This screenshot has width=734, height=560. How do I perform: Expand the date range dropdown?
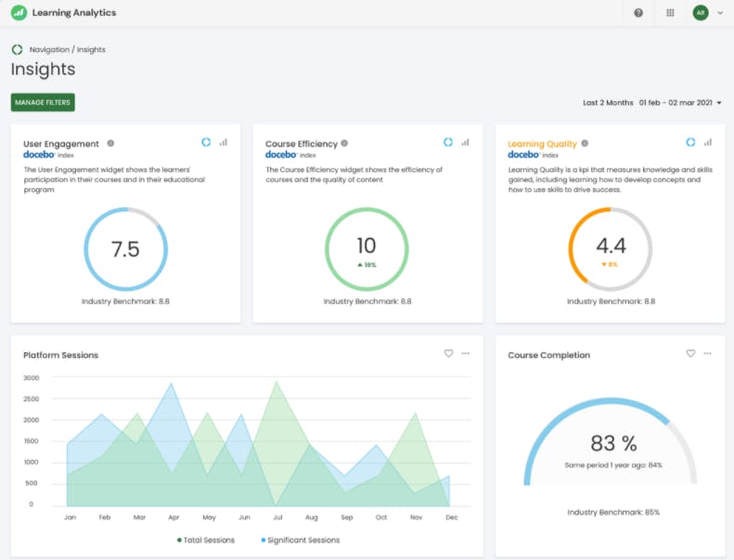pos(719,103)
